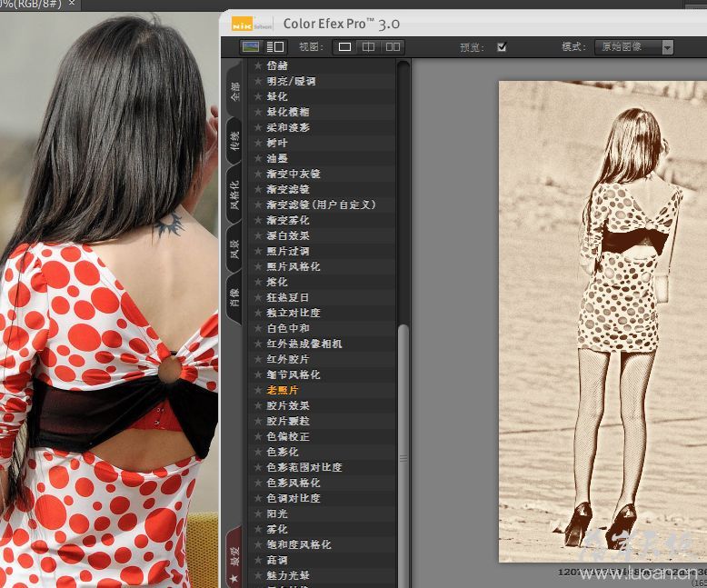Favorite star next to 老照片
This screenshot has width=707, height=588.
tap(258, 390)
